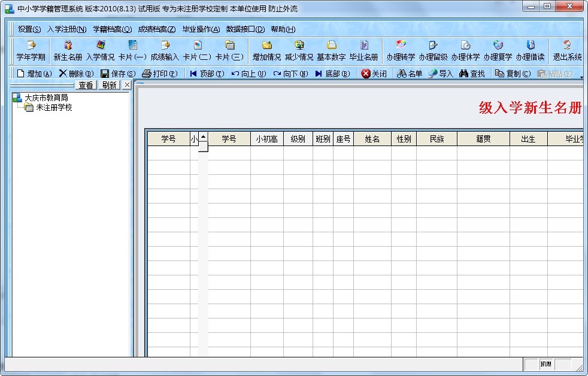The height and width of the screenshot is (376, 588).
Task: Open the 学年学期 toolbar icon
Action: coord(31,51)
